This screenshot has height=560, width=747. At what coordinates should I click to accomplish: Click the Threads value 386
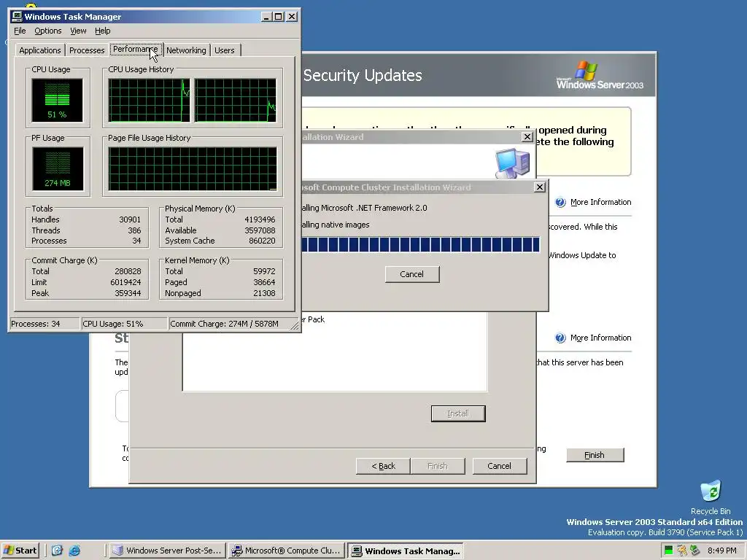pyautogui.click(x=134, y=230)
